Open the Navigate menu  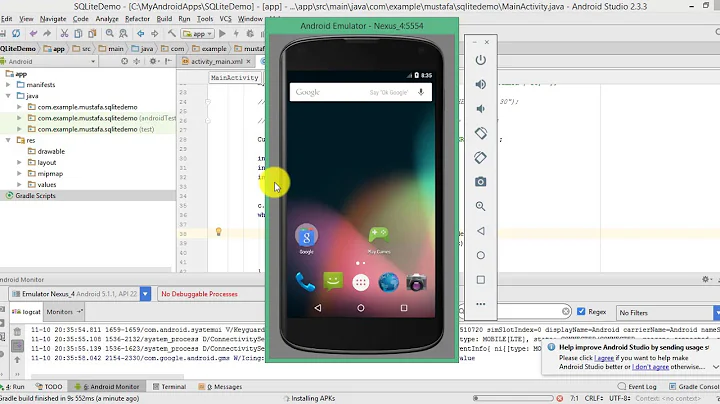coord(53,19)
